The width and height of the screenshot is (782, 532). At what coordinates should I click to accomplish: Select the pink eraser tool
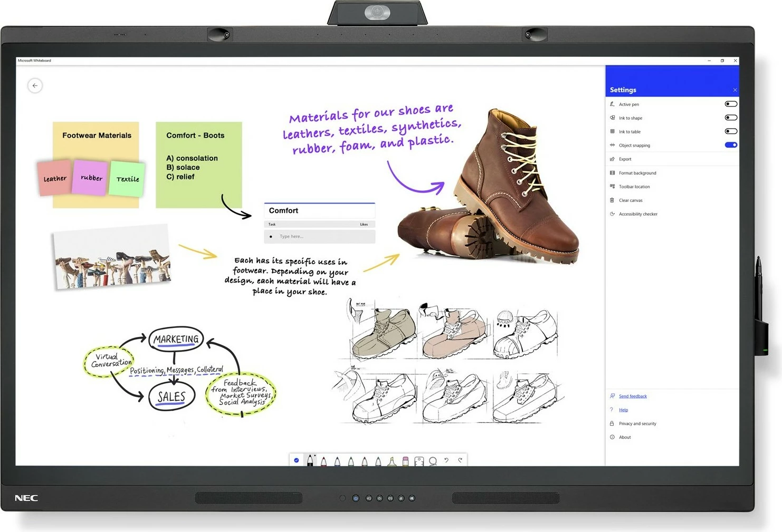pos(405,461)
